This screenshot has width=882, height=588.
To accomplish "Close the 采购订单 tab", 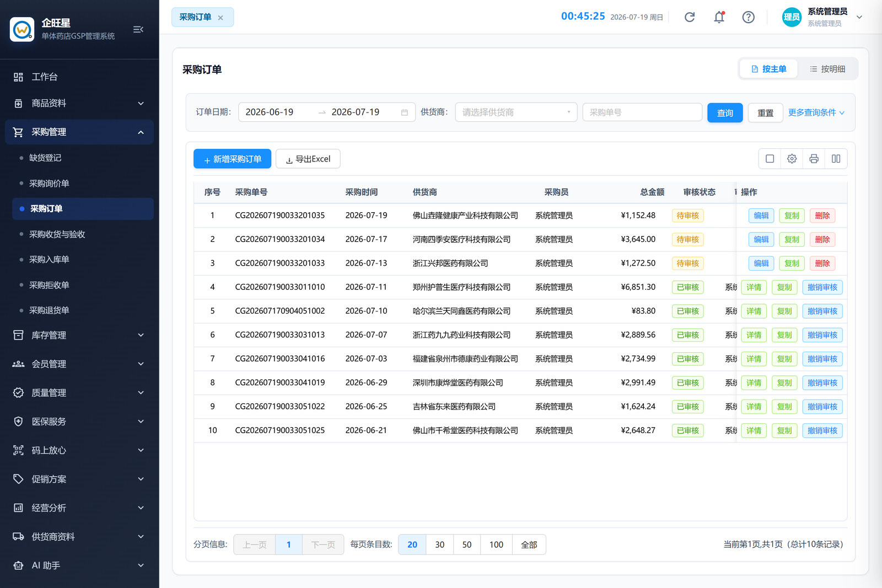I will click(x=220, y=18).
